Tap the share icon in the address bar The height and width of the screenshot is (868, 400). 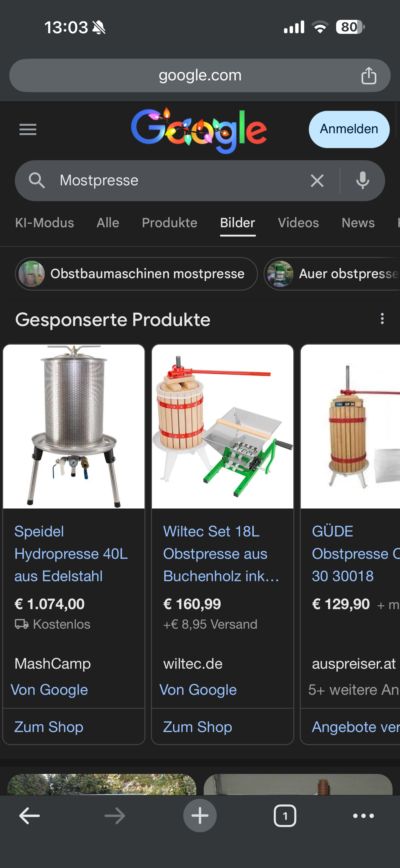coord(369,75)
